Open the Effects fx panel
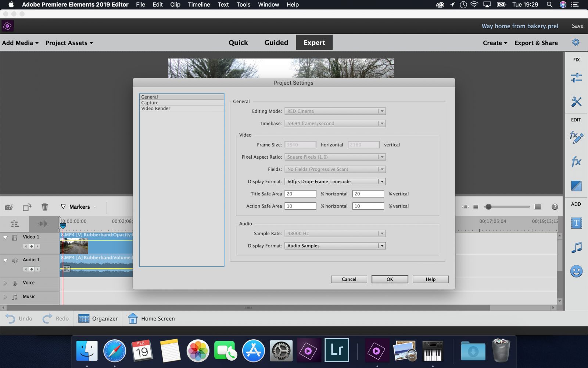Screen dimensions: 588x368 point(576,162)
